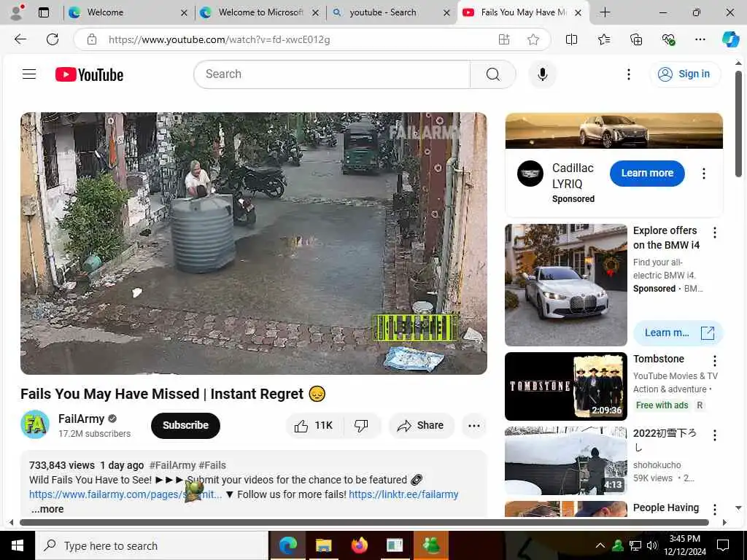747x560 pixels.
Task: Open Windows Start menu
Action: pyautogui.click(x=18, y=545)
